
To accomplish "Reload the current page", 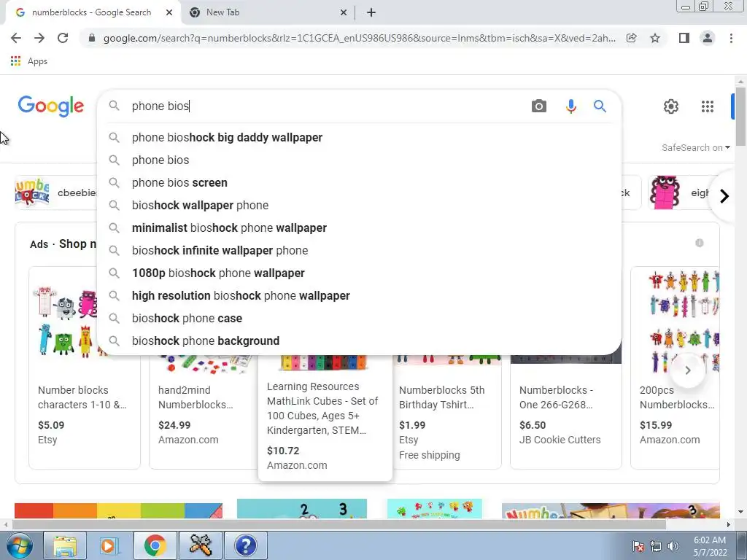I will tap(63, 38).
